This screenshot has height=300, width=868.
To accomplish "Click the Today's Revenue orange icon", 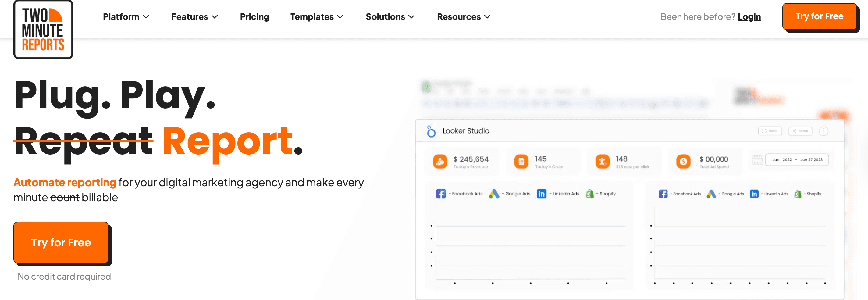I will coord(440,162).
